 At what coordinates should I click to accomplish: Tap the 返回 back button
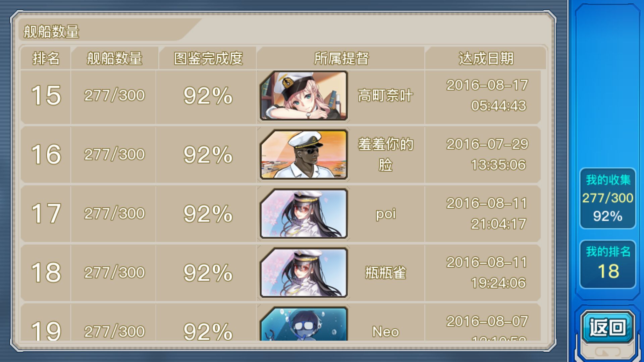[x=607, y=327]
